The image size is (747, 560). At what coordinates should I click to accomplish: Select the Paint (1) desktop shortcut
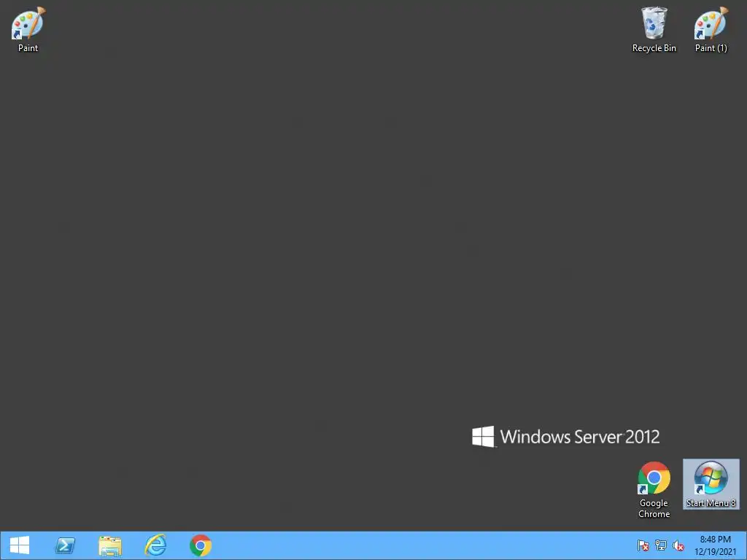pos(711,29)
